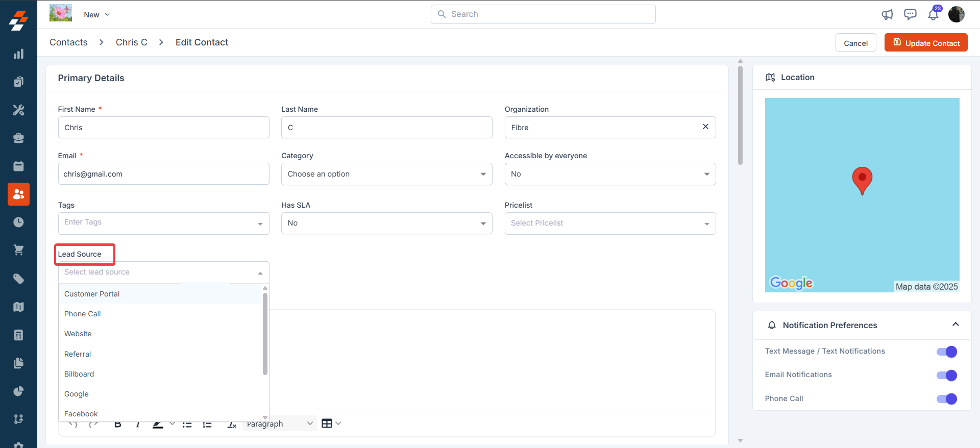Image resolution: width=980 pixels, height=448 pixels.
Task: Open the shopping cart icon in sidebar
Action: tap(18, 250)
